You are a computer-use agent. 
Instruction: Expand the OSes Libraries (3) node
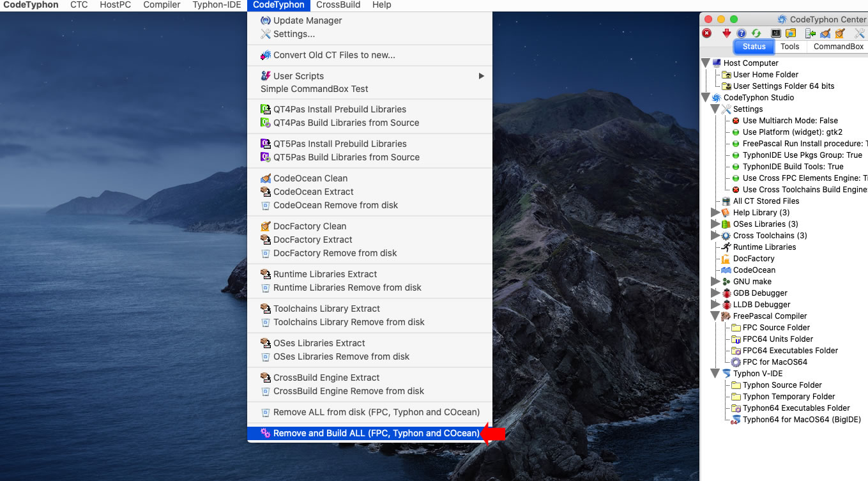[715, 224]
